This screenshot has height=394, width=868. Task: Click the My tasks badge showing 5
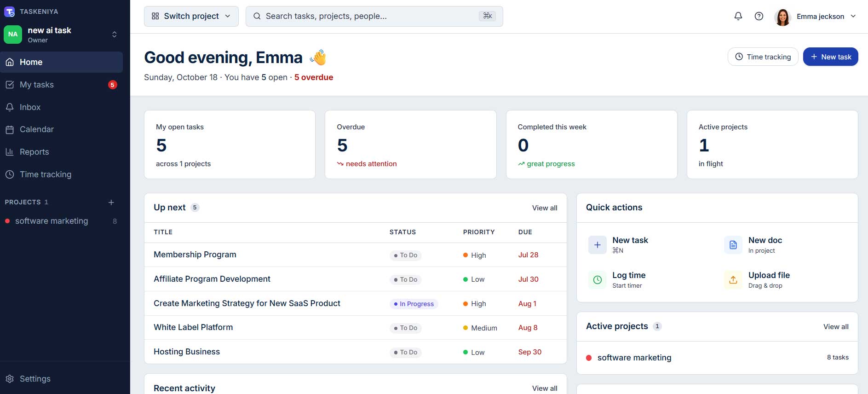(x=112, y=85)
